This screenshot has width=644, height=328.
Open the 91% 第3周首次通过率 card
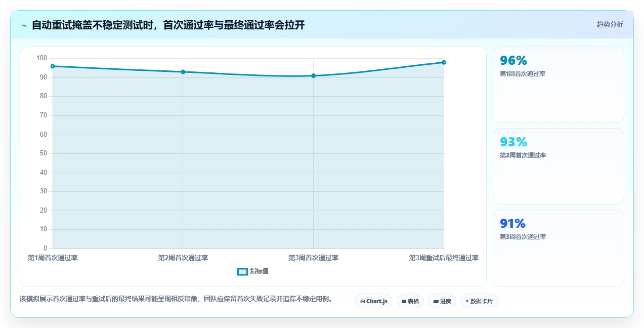point(559,248)
